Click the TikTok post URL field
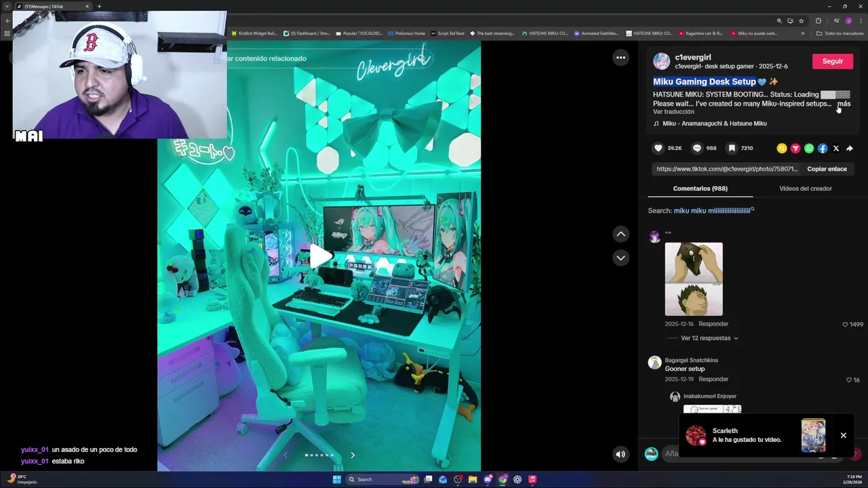This screenshot has width=868, height=488. point(727,169)
